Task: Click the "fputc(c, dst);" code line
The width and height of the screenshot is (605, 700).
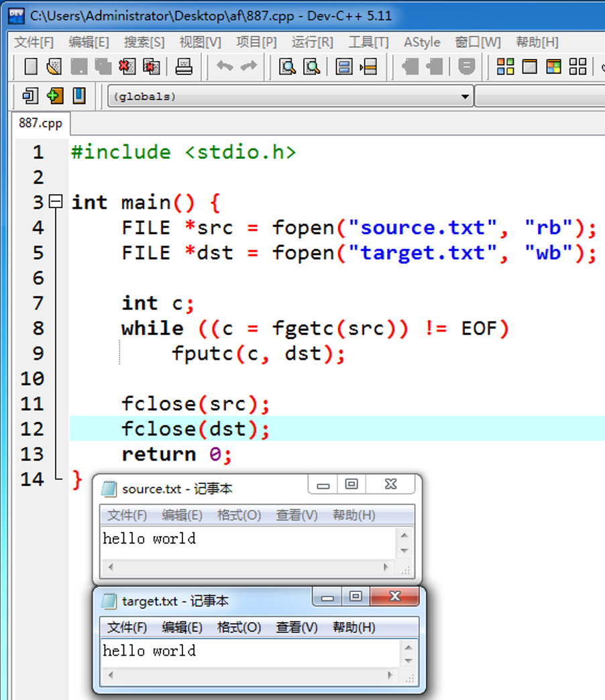Action: coord(258,354)
